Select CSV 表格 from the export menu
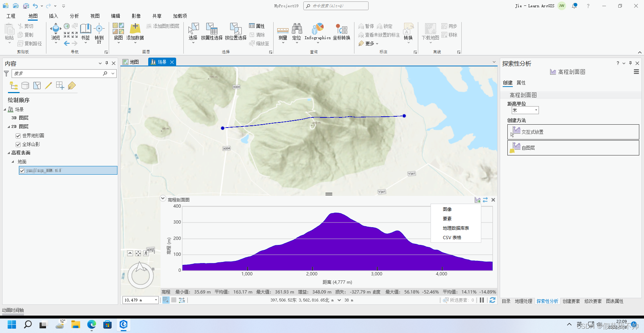Viewport: 644px width, 333px height. coord(452,237)
